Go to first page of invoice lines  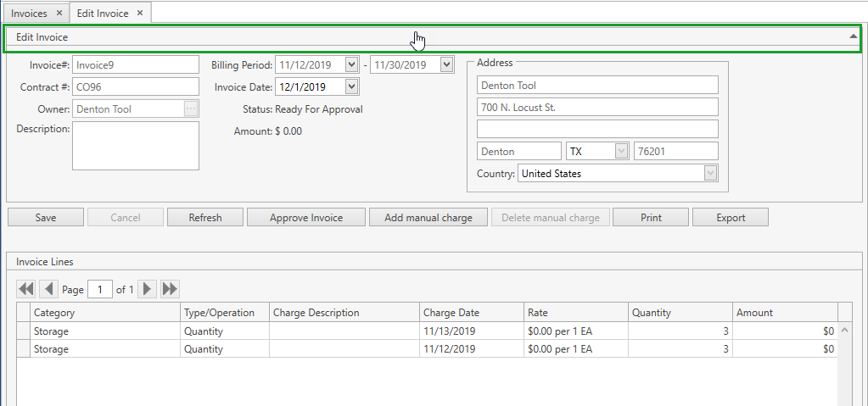[25, 289]
